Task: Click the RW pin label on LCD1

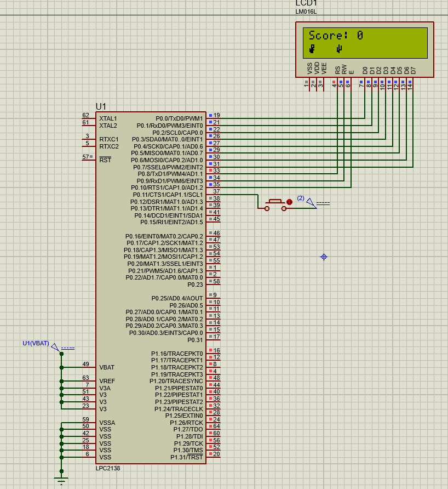Action: point(344,70)
